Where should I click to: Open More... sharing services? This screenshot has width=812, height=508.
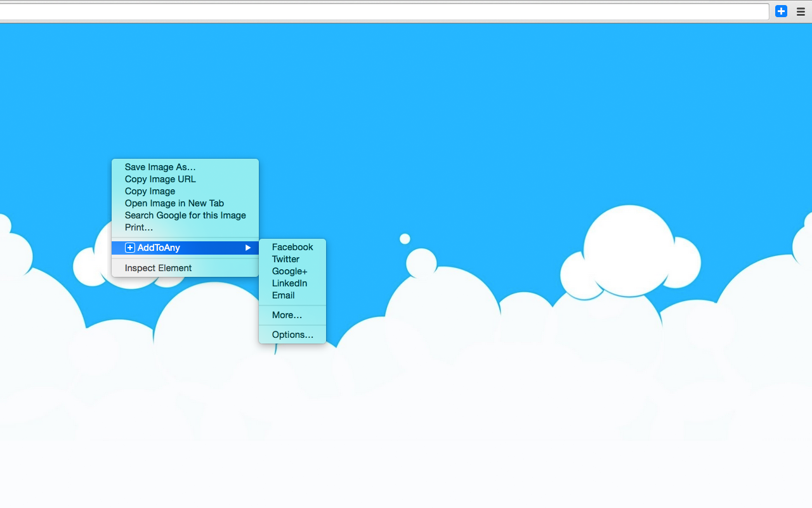click(x=287, y=315)
